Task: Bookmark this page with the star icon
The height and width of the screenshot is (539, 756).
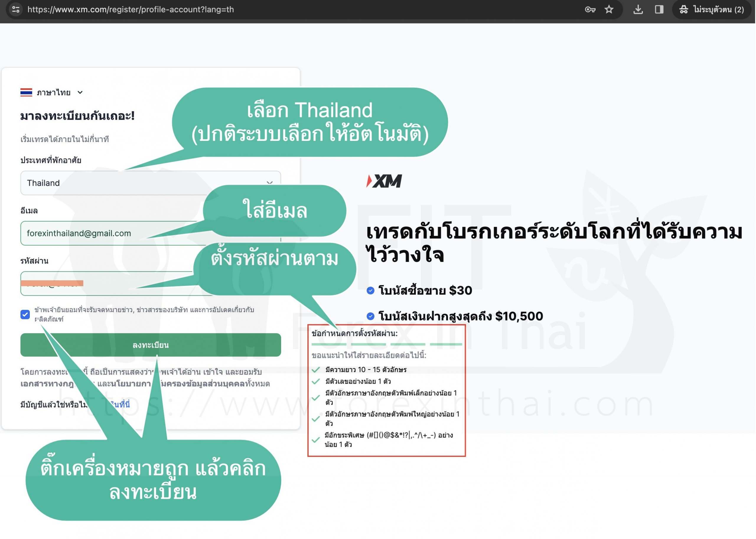Action: (x=609, y=9)
